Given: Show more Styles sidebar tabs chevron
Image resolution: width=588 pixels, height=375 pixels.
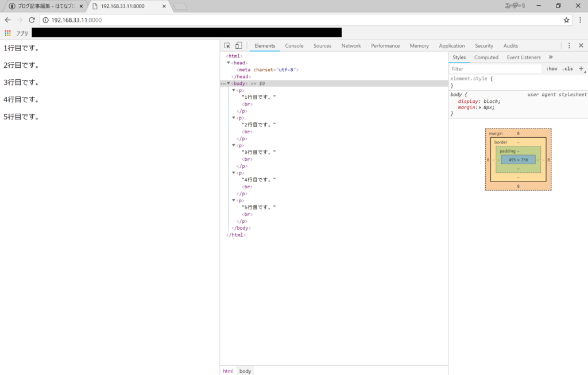Looking at the screenshot, I should point(551,57).
